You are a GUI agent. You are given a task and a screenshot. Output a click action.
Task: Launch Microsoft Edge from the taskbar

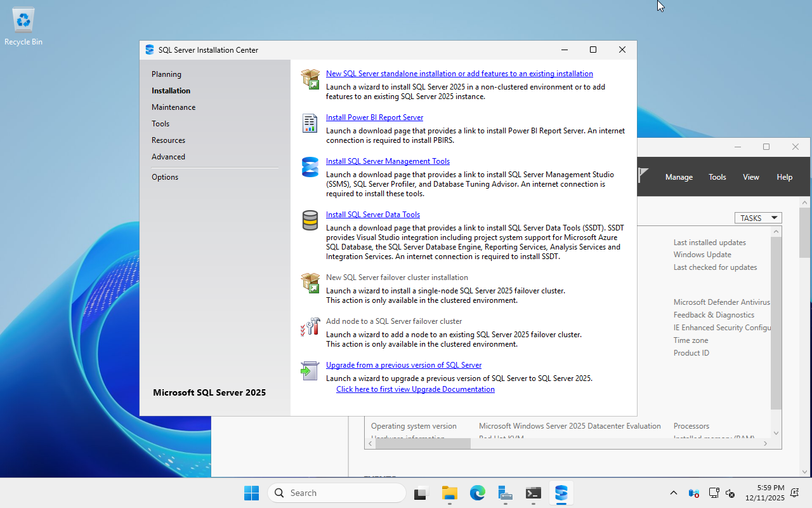click(477, 493)
